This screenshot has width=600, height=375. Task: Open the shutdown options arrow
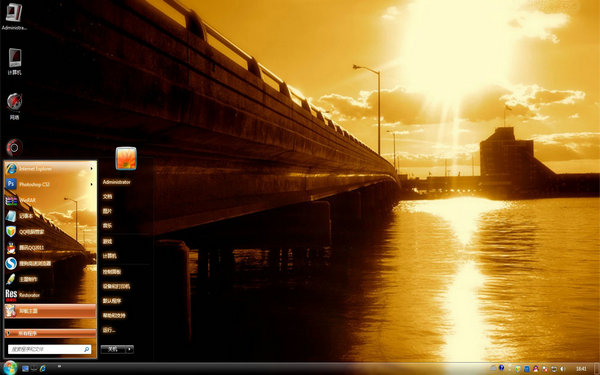coord(130,349)
